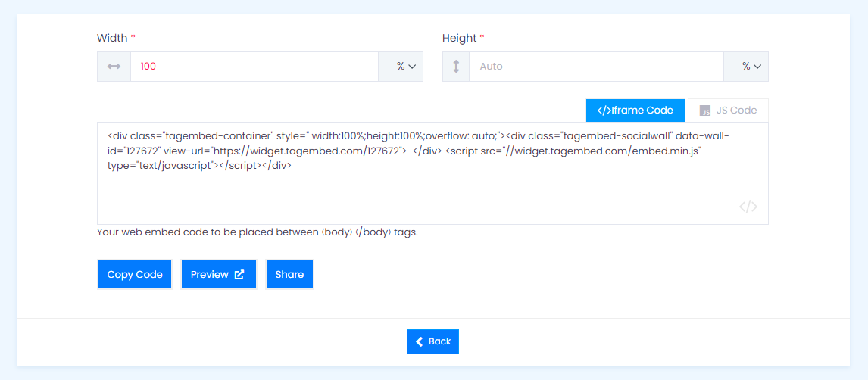Image resolution: width=868 pixels, height=380 pixels.
Task: Focus the Width input showing 100
Action: click(254, 67)
